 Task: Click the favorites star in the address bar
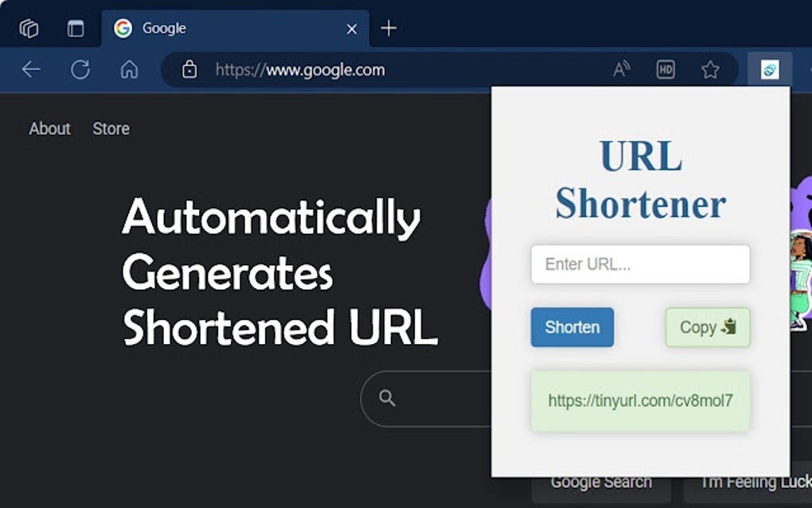click(709, 69)
